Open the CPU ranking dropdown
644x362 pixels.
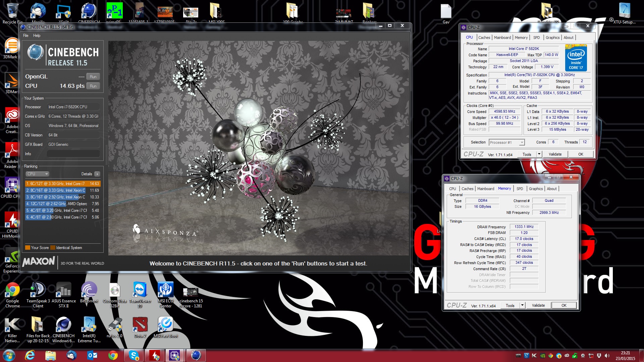click(37, 174)
